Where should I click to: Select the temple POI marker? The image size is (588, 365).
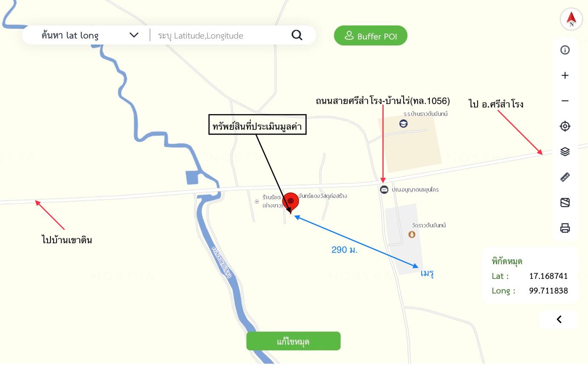point(412,234)
